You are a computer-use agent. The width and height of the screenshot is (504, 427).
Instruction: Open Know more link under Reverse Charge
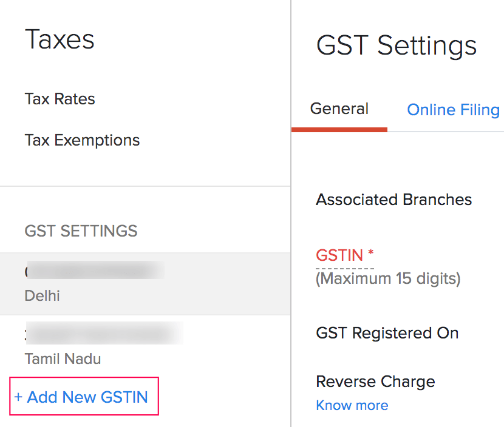(352, 405)
